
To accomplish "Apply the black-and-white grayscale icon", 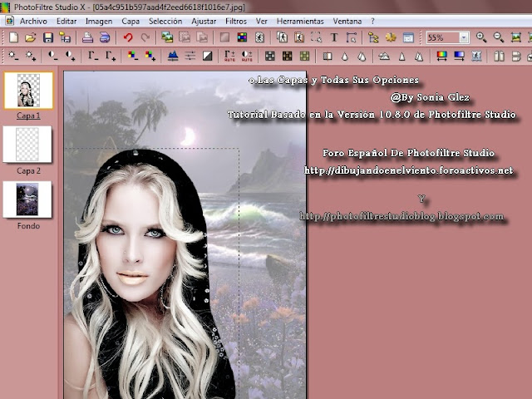I will coord(207,56).
